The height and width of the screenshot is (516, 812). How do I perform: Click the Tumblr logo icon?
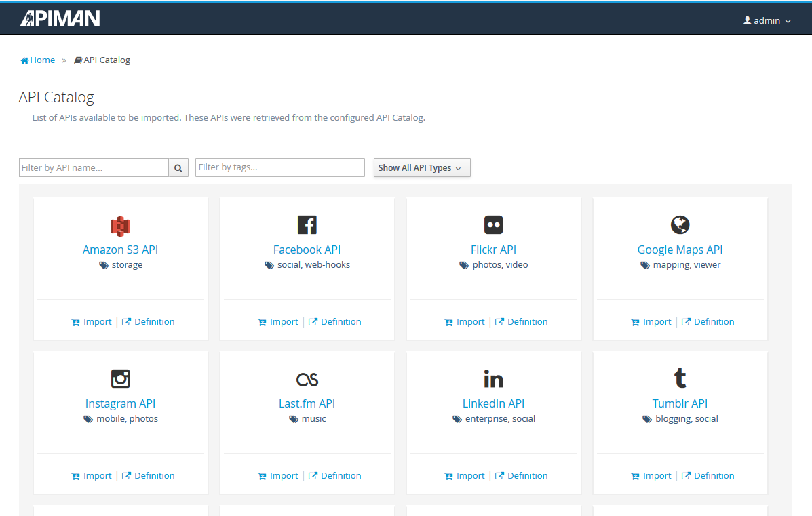coord(680,378)
